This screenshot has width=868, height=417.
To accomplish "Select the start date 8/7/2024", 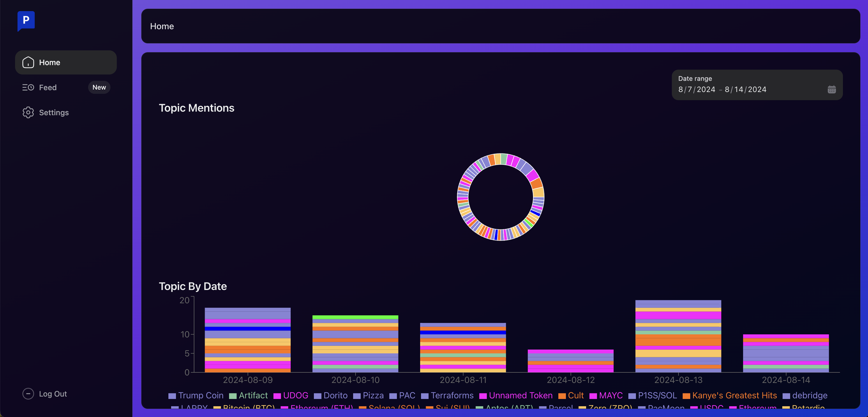I will (696, 90).
